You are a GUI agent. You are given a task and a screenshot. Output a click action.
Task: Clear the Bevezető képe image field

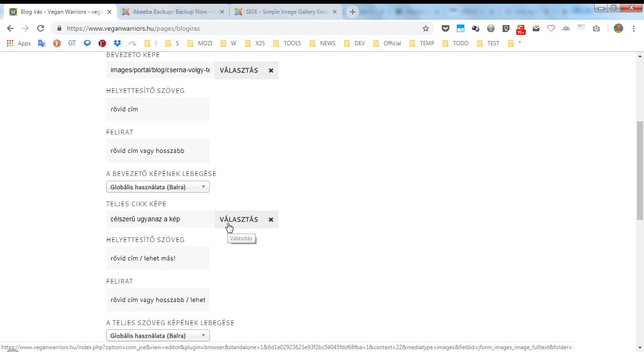click(271, 70)
